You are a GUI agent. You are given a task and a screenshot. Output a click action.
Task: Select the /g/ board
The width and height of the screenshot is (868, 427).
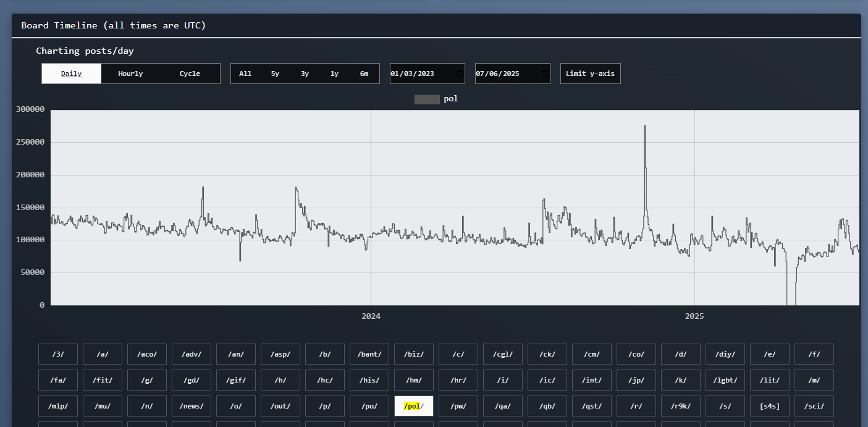click(x=147, y=380)
